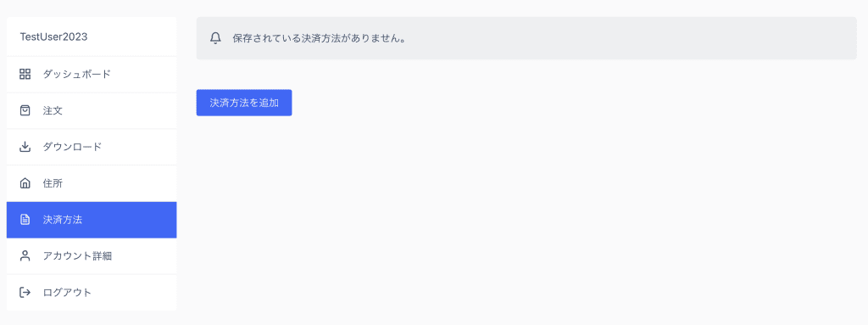The width and height of the screenshot is (868, 325).
Task: Click the gray notification banner background
Action: pyautogui.click(x=526, y=38)
